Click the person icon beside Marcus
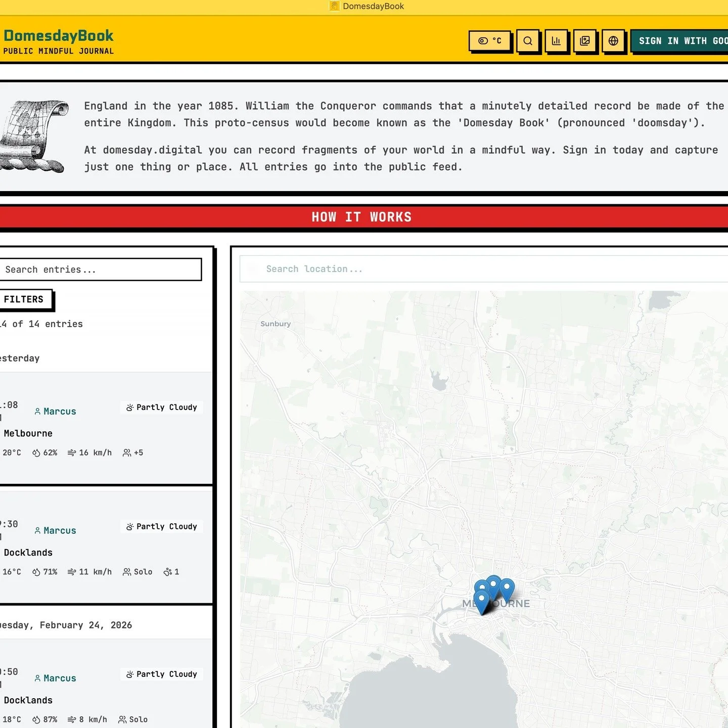Image resolution: width=728 pixels, height=728 pixels. [38, 411]
